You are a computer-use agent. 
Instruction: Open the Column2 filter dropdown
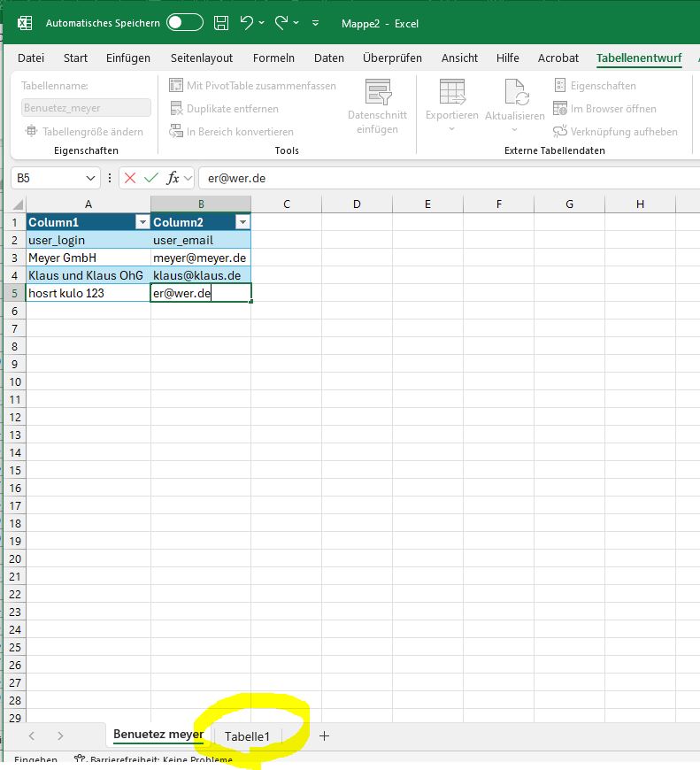[242, 222]
